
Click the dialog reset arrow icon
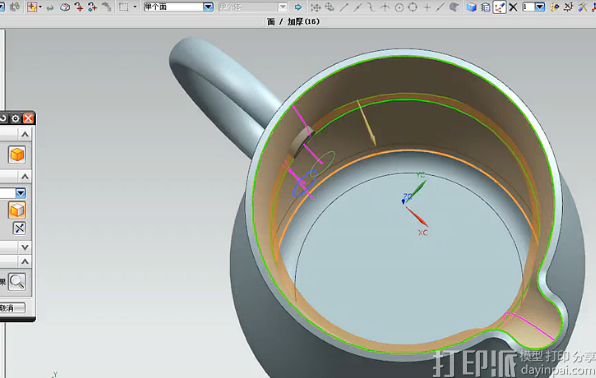(3, 118)
